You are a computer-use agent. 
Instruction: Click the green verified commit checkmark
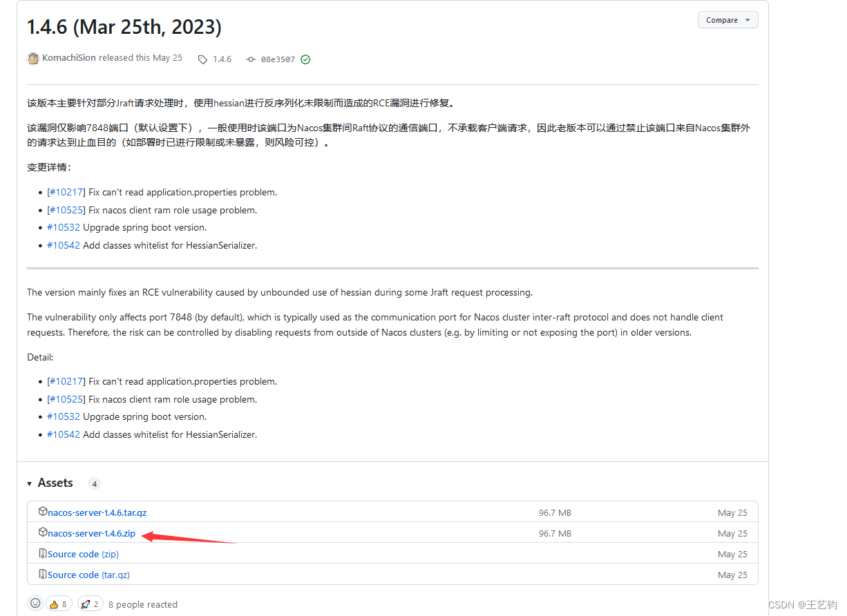(305, 59)
